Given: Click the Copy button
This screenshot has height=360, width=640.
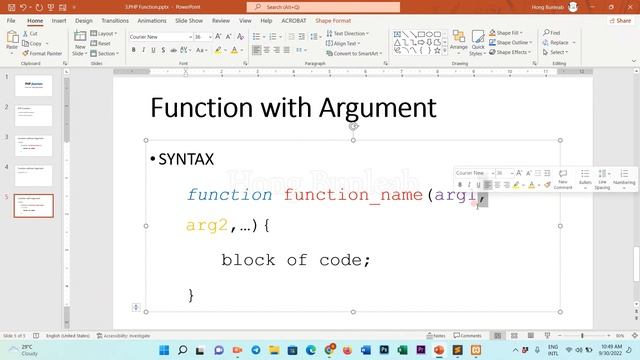Looking at the screenshot, I should click(34, 43).
